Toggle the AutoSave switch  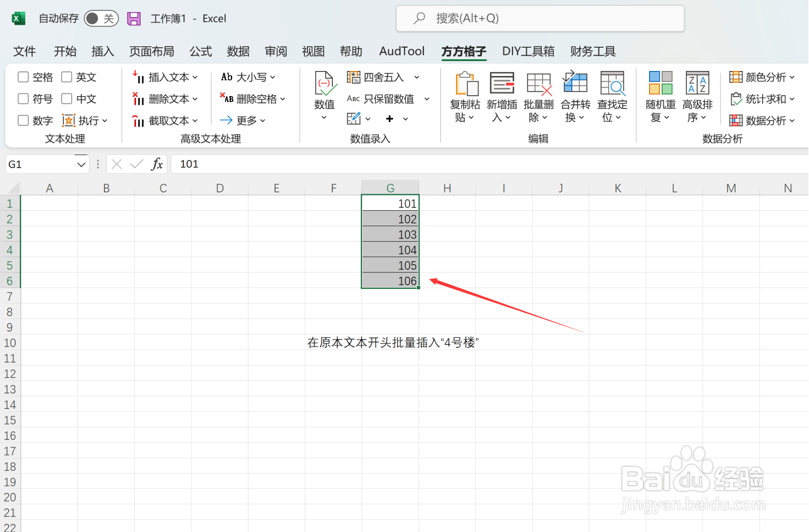coord(102,18)
